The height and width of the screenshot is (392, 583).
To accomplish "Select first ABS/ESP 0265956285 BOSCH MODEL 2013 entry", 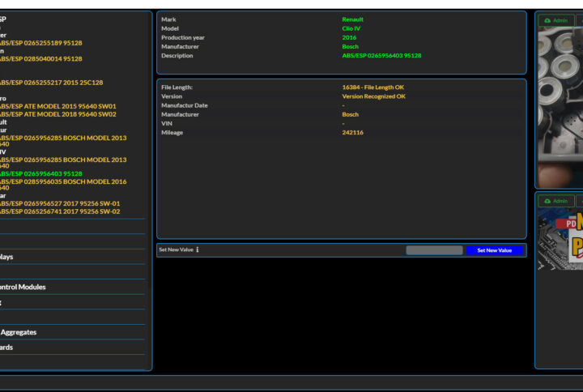I will [62, 137].
